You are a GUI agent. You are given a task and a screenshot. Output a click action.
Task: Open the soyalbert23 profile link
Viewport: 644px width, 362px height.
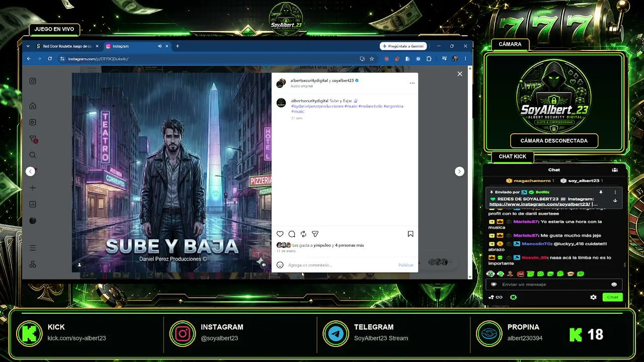point(343,80)
